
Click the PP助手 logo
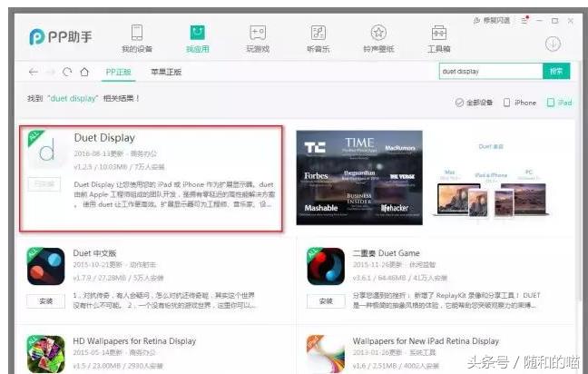click(61, 36)
